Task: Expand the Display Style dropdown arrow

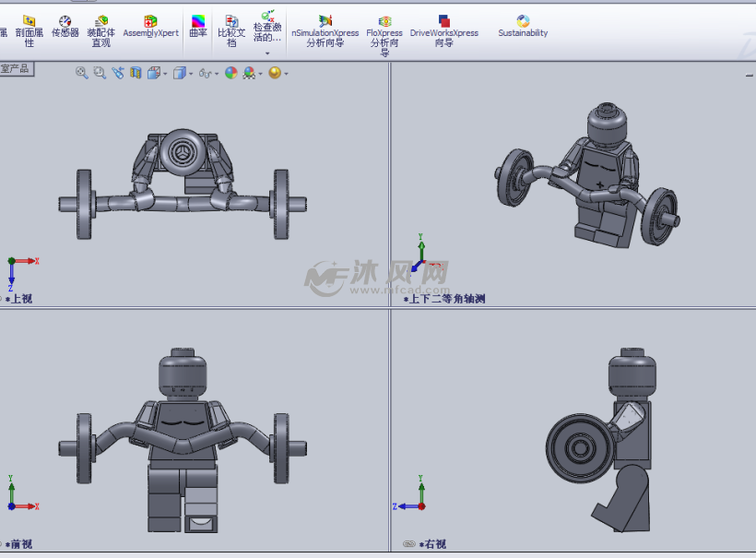Action: tap(191, 74)
